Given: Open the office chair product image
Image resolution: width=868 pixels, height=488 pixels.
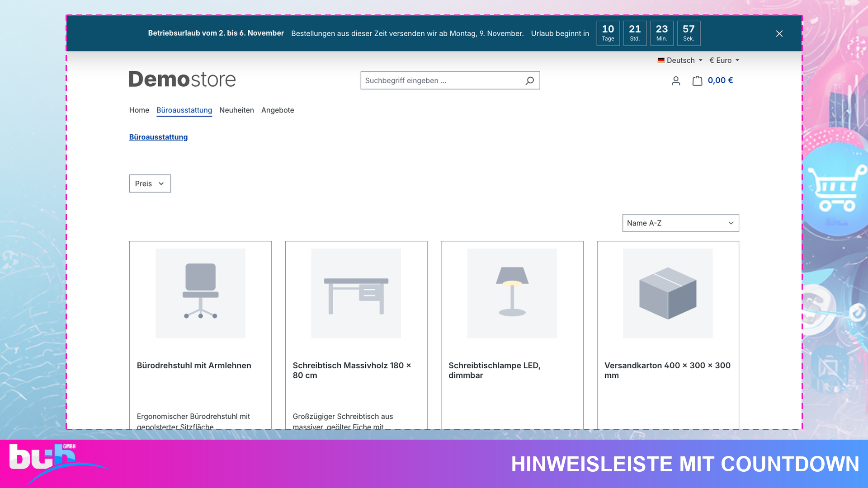Looking at the screenshot, I should click(x=200, y=293).
